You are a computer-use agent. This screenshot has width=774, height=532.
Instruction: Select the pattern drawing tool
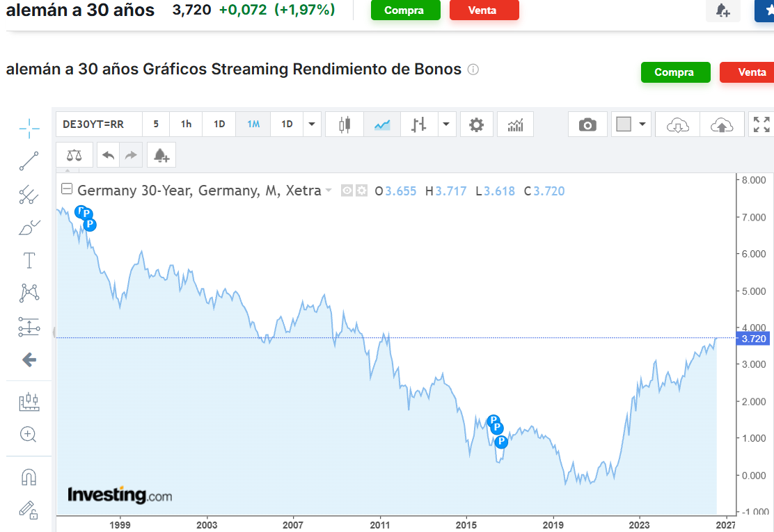coord(29,293)
